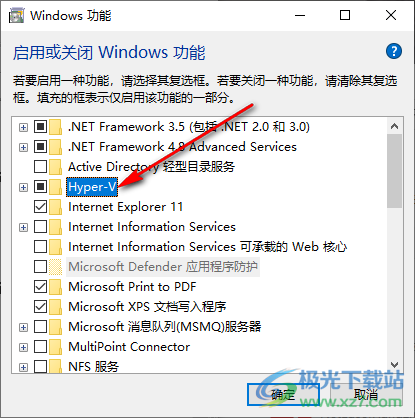Click the scrollbar down arrow
The width and height of the screenshot is (415, 418).
pyautogui.click(x=395, y=365)
